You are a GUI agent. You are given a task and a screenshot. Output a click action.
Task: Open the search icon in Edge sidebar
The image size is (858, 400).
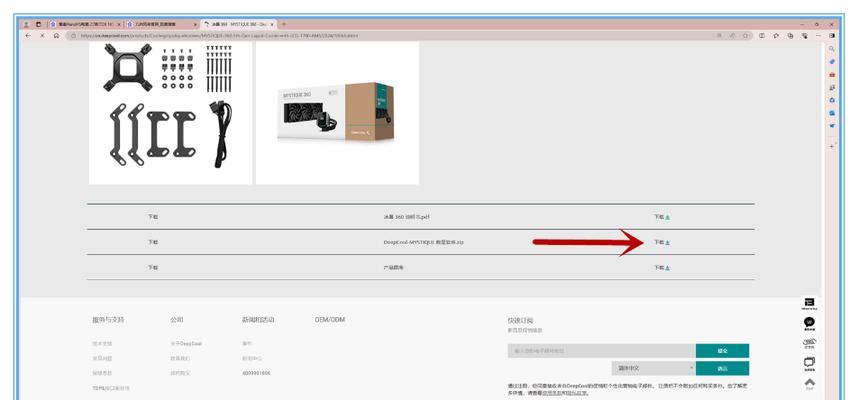[832, 49]
